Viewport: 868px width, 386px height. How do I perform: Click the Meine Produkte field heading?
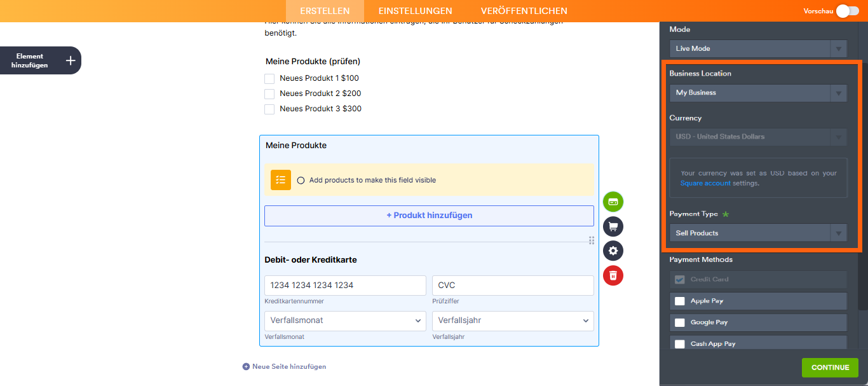[x=296, y=146]
